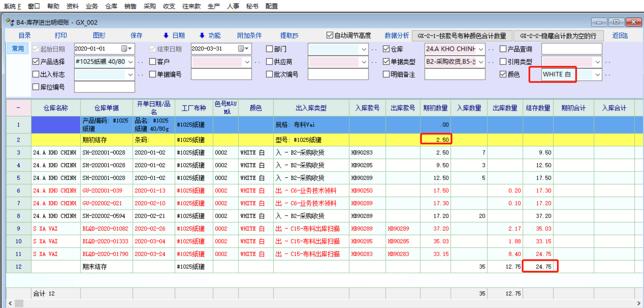Click the blue arrow beside 功能
The image size is (644, 308).
pos(202,35)
